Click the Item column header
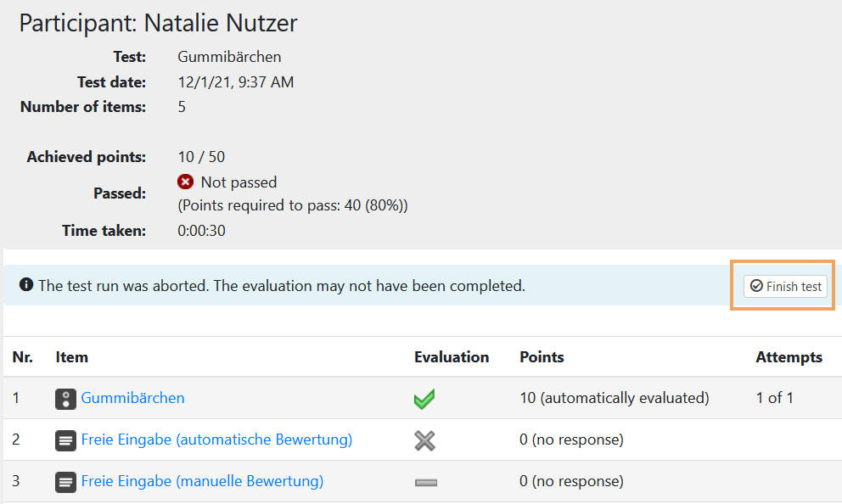The image size is (842, 504). pos(72,357)
